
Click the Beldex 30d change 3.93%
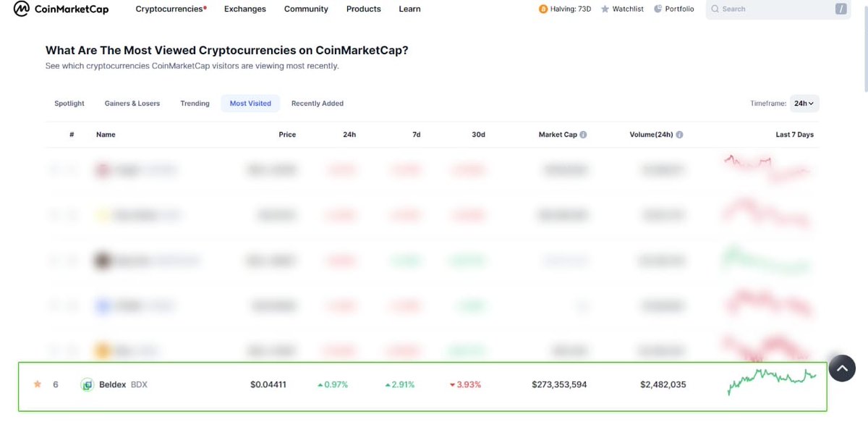pyautogui.click(x=465, y=384)
